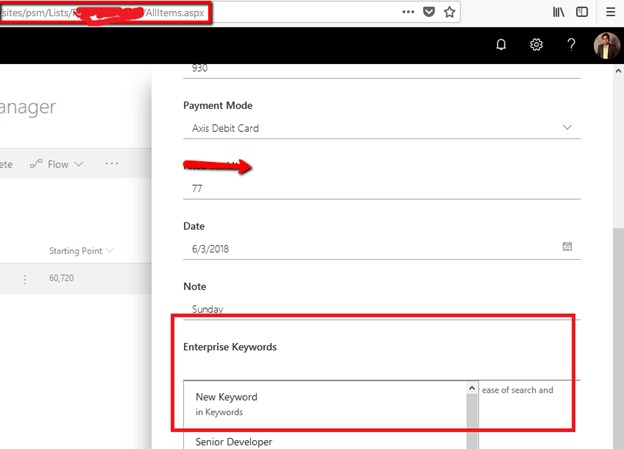Viewport: 624px width, 449px height.
Task: Edit the Note field containing Sunday
Action: tap(382, 309)
